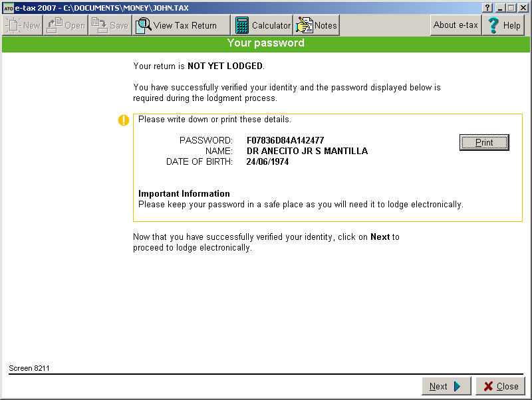Click the NAME: field label
This screenshot has height=400, width=532.
pyautogui.click(x=219, y=151)
